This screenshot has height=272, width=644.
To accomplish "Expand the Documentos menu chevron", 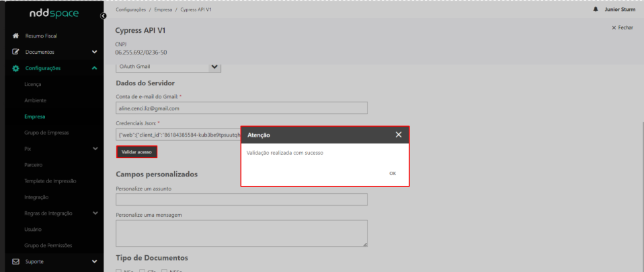I will (x=95, y=52).
